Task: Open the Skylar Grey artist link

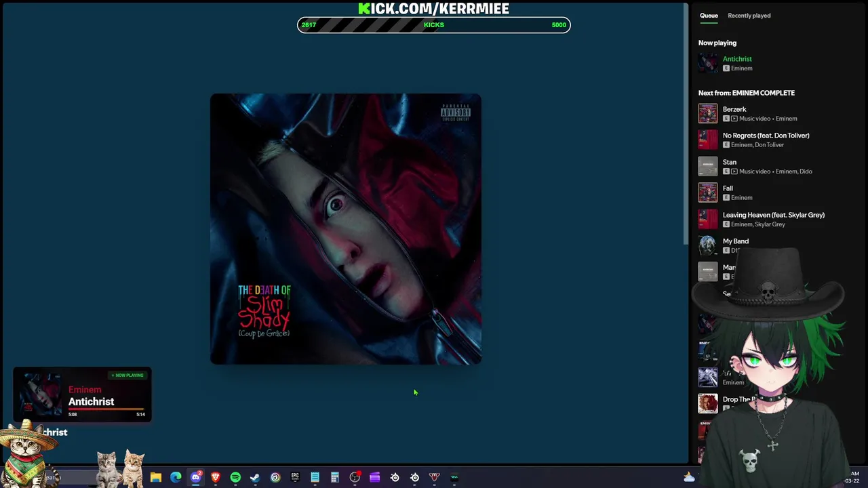Action: 770,224
